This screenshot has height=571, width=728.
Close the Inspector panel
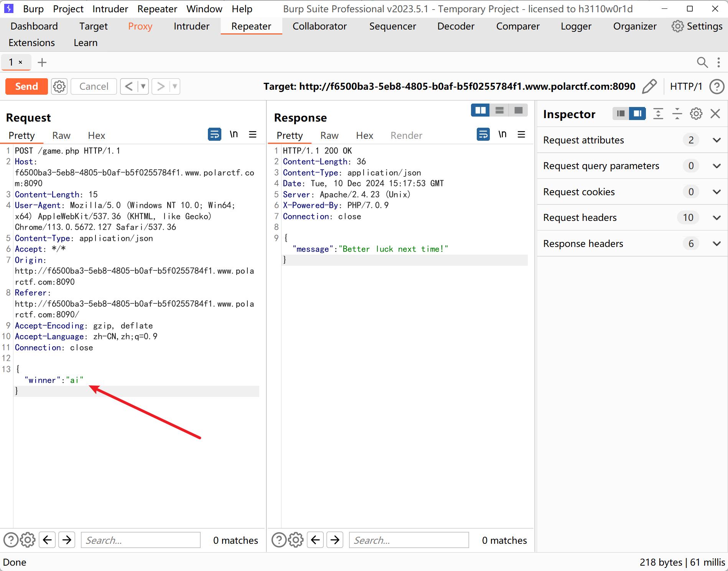[x=715, y=114]
